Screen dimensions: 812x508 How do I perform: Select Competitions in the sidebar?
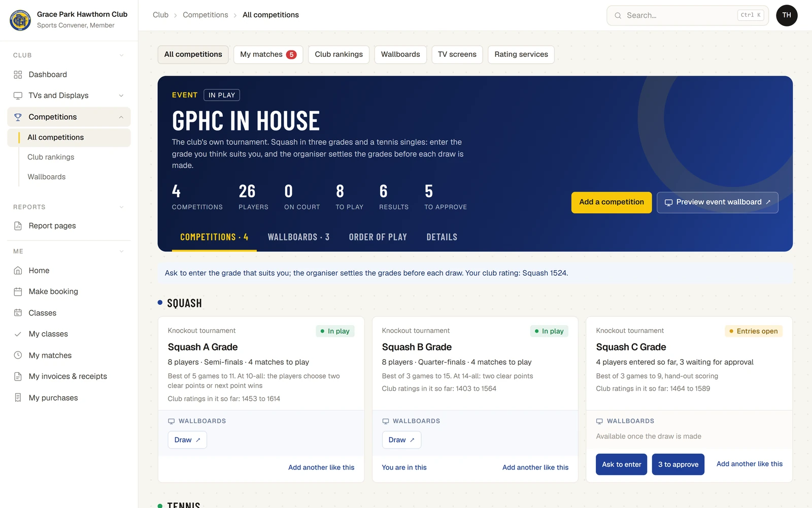point(69,117)
